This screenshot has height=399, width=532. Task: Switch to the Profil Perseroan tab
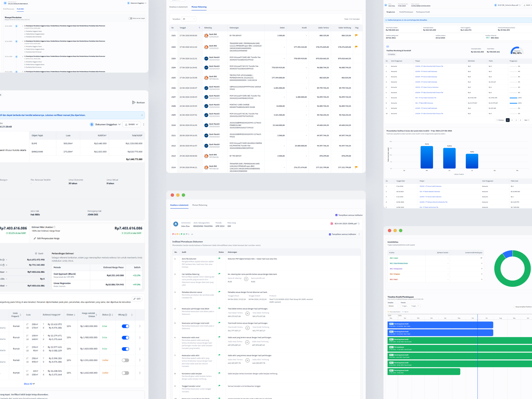click(x=9, y=9)
